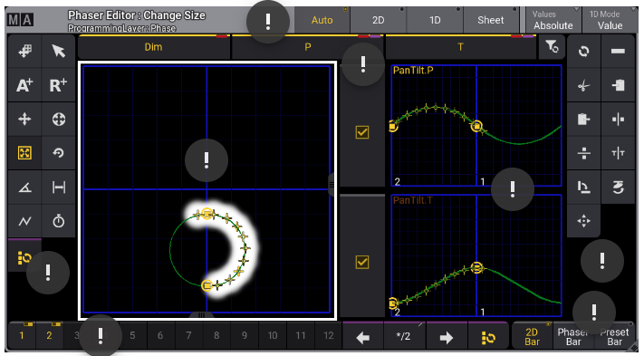The height and width of the screenshot is (356, 644).
Task: Open the stopwatch timing tool
Action: 58,221
